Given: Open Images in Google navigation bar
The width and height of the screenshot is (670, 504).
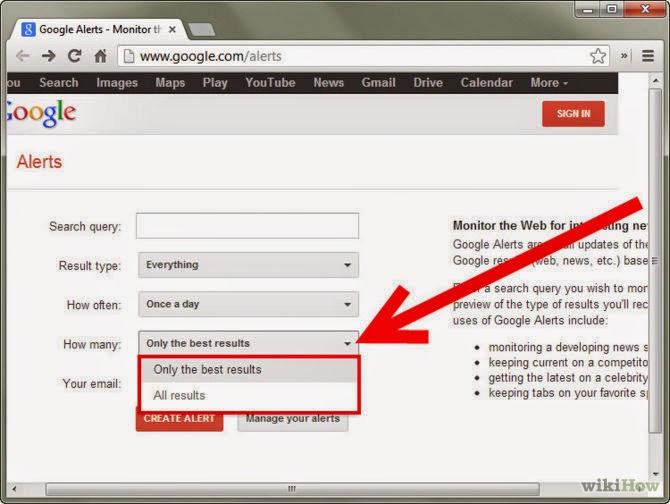Looking at the screenshot, I should (x=117, y=82).
